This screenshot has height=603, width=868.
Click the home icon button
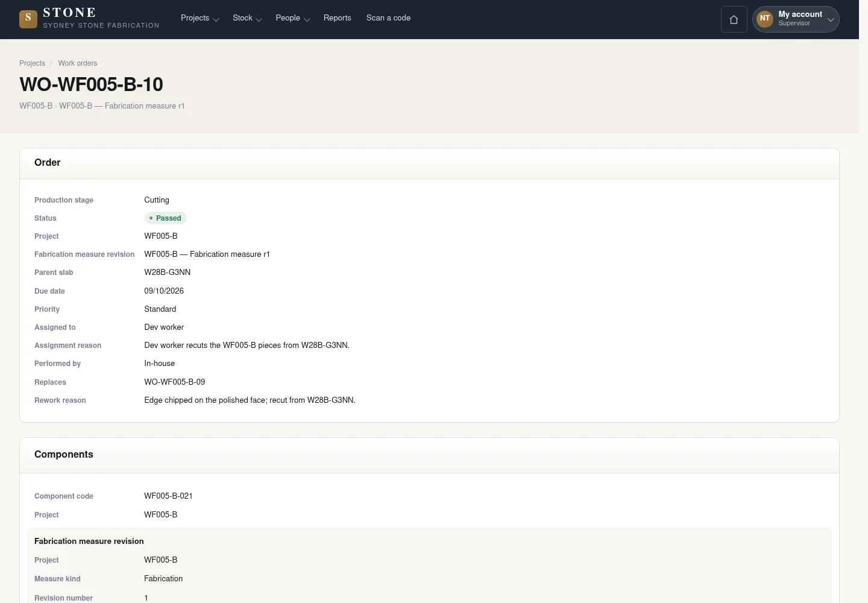tap(734, 19)
